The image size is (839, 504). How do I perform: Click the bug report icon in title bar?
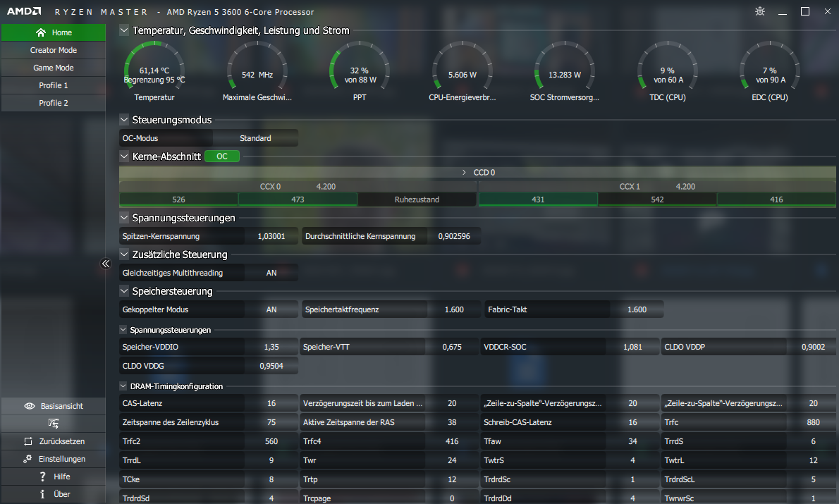point(760,11)
